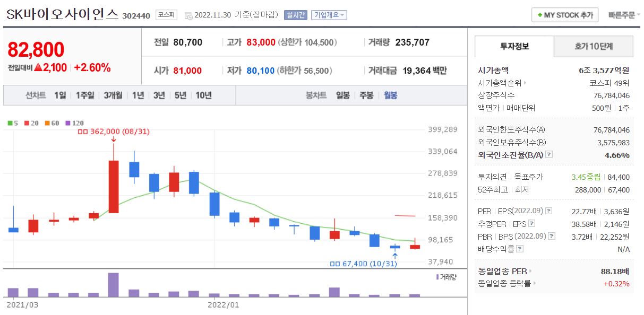The image size is (644, 315).
Task: Click the 코스피 49위 rank value
Action: click(609, 83)
